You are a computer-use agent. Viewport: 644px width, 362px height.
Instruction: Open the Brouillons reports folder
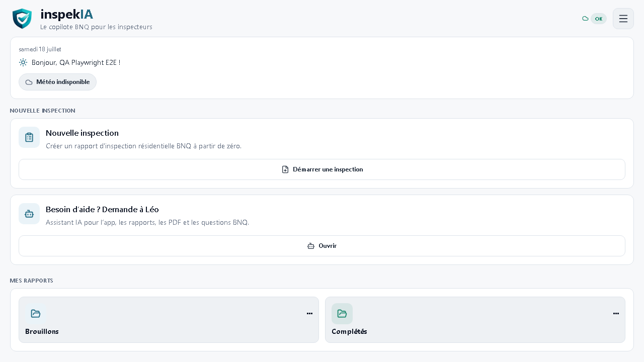(x=169, y=320)
